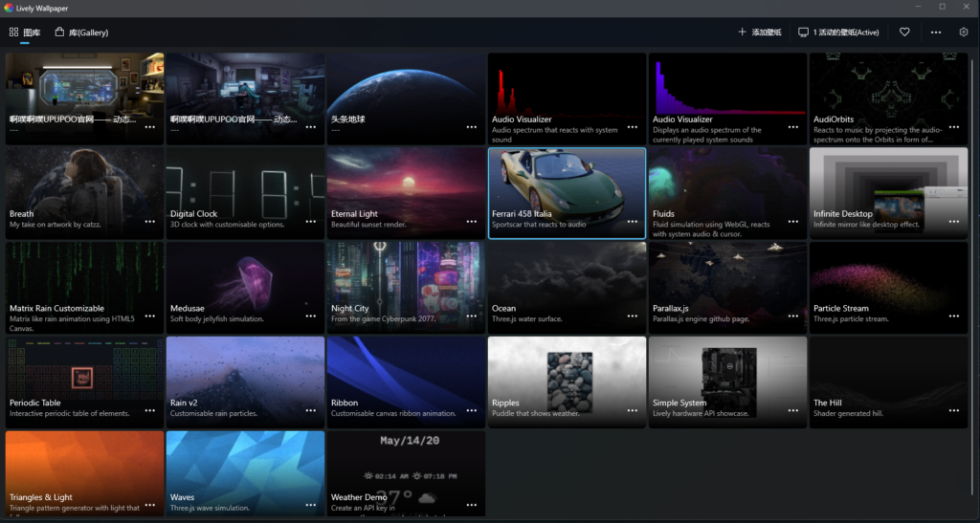Select the Eternal Light sunset wallpaper

pos(406,193)
